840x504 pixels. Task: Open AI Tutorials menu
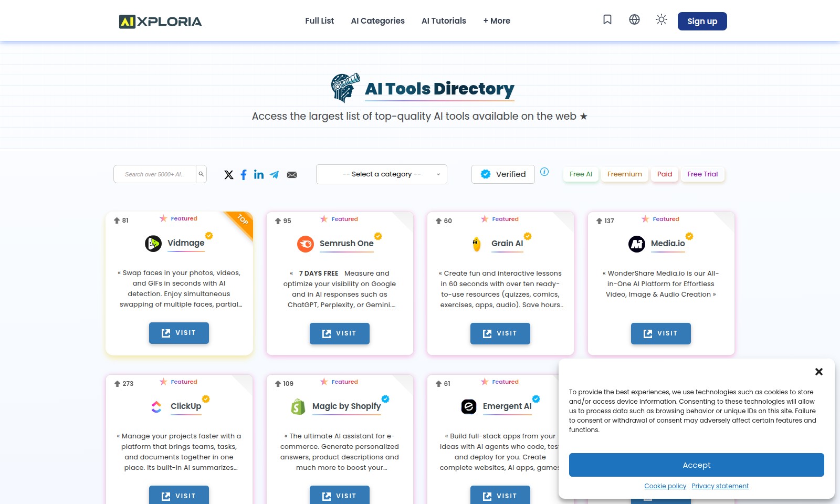(x=444, y=21)
